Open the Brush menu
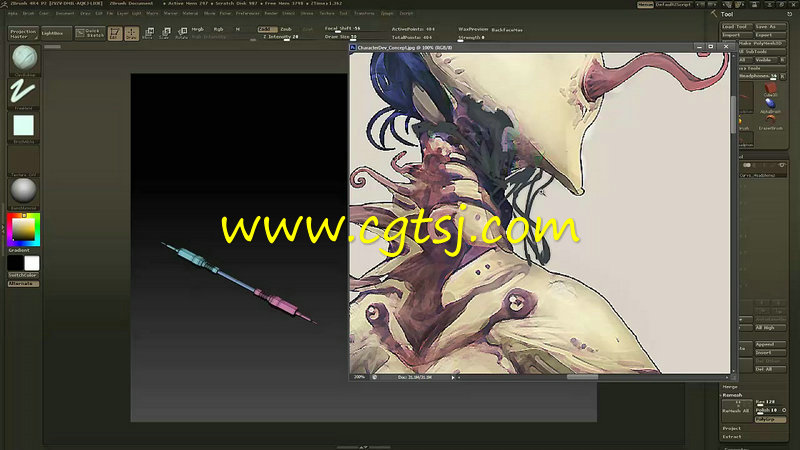 tap(28, 14)
